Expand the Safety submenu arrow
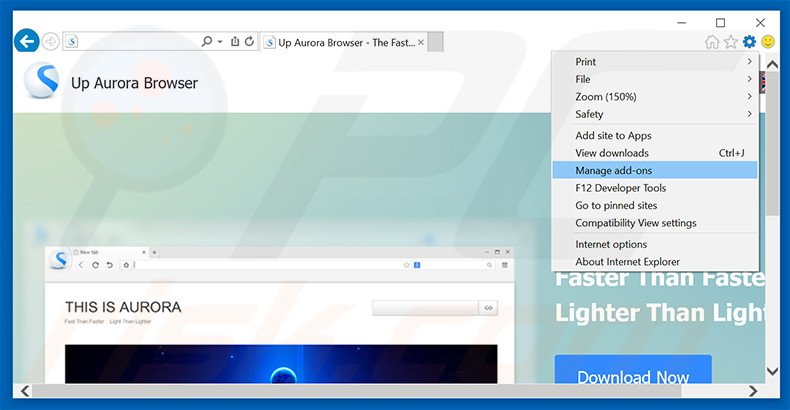The height and width of the screenshot is (410, 790). coord(750,114)
